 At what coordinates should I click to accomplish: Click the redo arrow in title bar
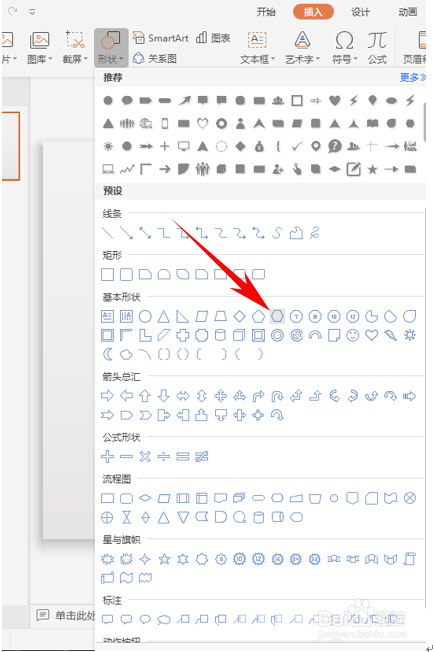(13, 11)
